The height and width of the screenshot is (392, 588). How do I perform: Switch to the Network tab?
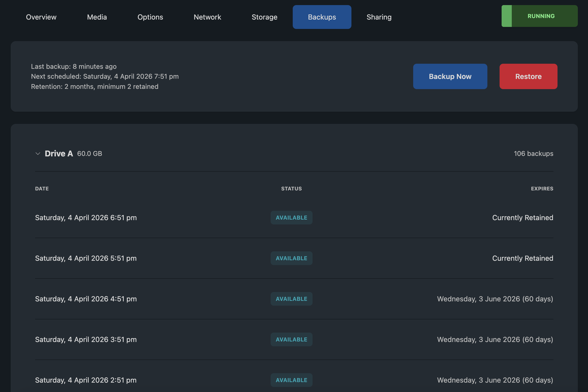click(x=207, y=17)
